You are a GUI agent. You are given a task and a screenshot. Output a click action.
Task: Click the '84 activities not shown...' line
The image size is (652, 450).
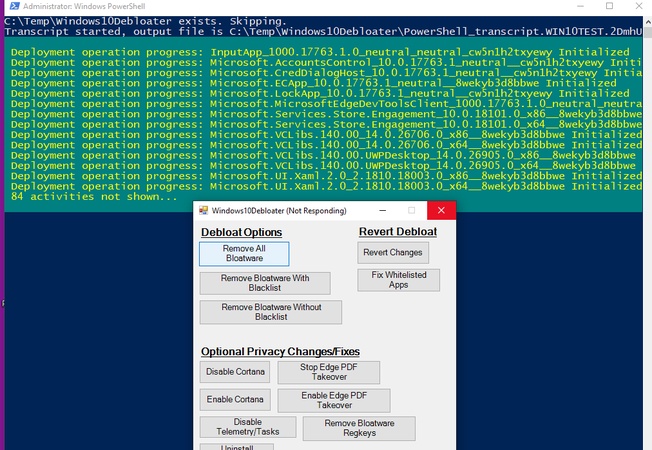click(94, 196)
